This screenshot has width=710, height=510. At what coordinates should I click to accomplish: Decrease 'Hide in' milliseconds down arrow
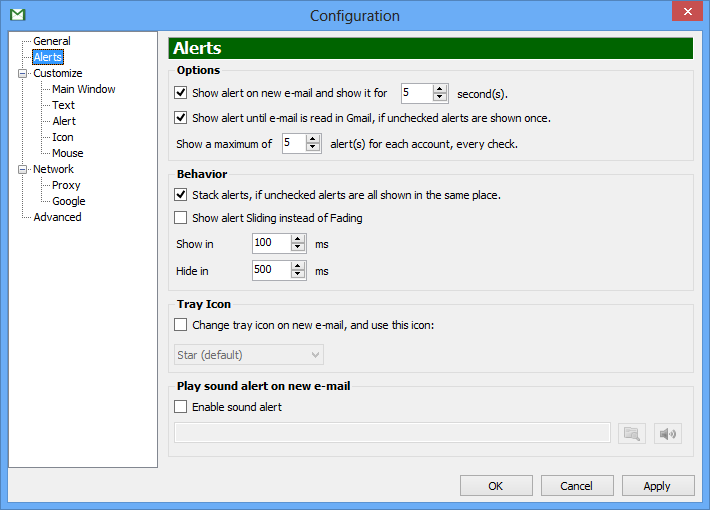[x=297, y=274]
